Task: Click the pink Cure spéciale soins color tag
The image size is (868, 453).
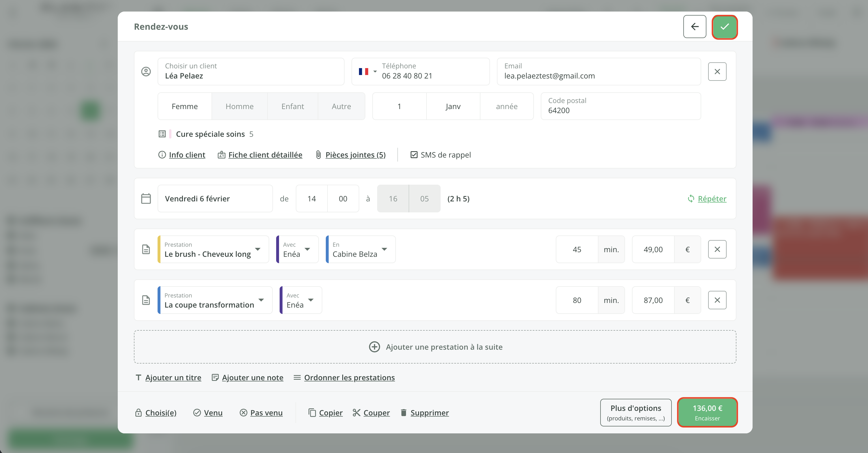Action: (170, 134)
